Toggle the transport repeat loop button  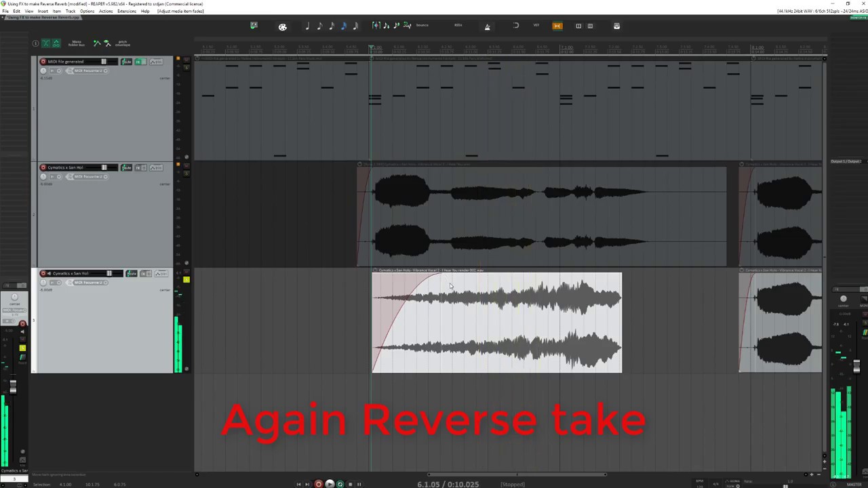point(340,484)
